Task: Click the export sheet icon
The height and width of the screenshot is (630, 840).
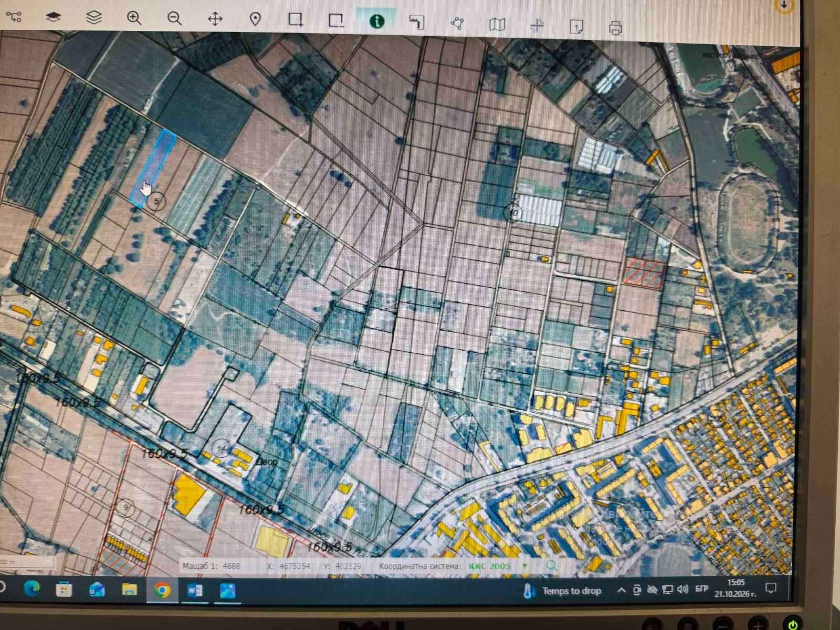Action: point(576,26)
